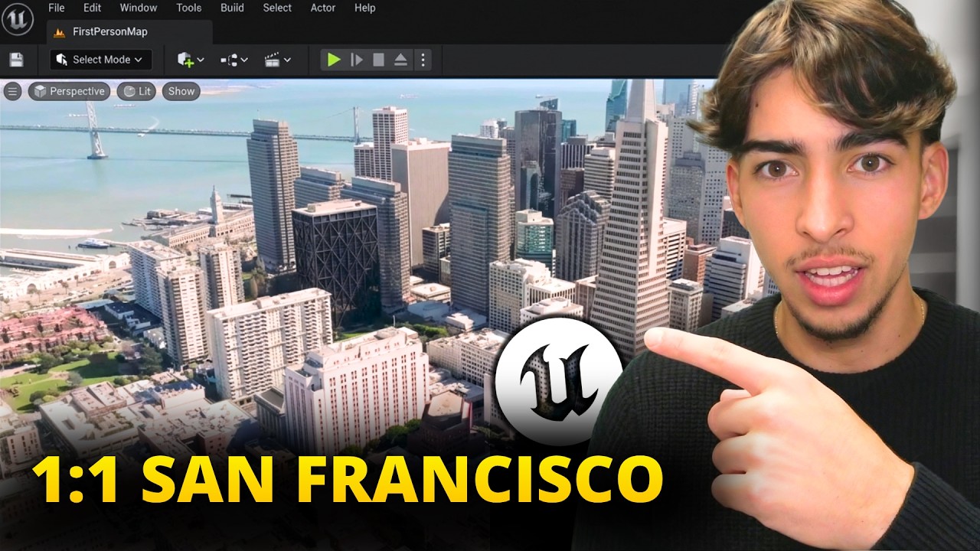This screenshot has height=551, width=980.
Task: Click the Eject from player button
Action: tap(400, 60)
